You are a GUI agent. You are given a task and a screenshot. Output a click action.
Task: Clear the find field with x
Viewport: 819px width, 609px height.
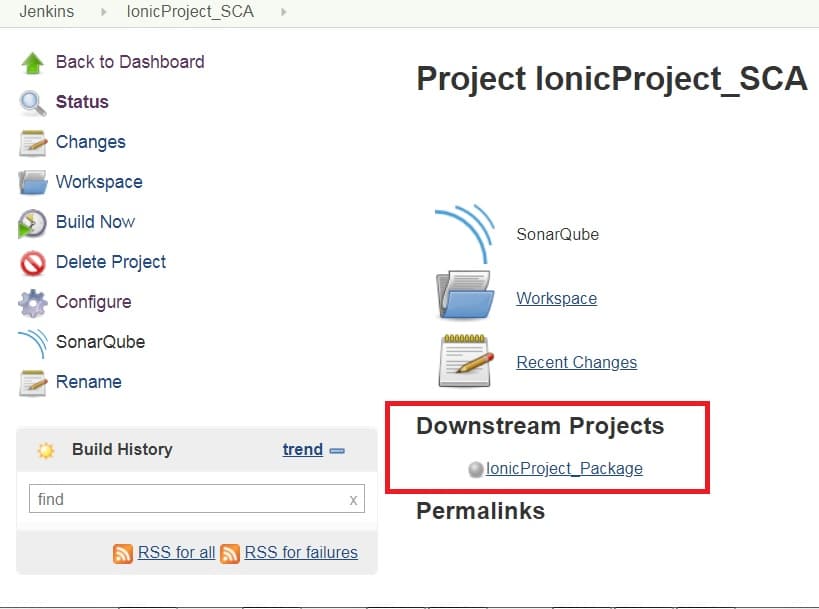[354, 500]
